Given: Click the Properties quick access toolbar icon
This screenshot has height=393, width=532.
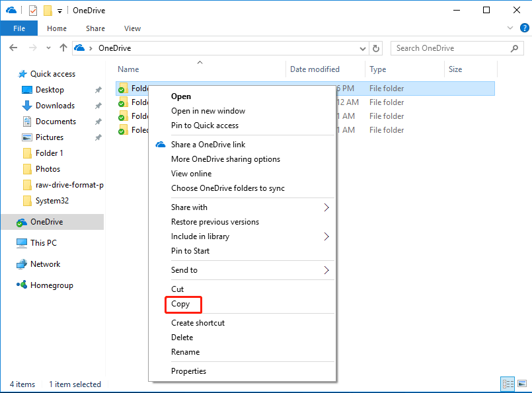Looking at the screenshot, I should [x=32, y=11].
